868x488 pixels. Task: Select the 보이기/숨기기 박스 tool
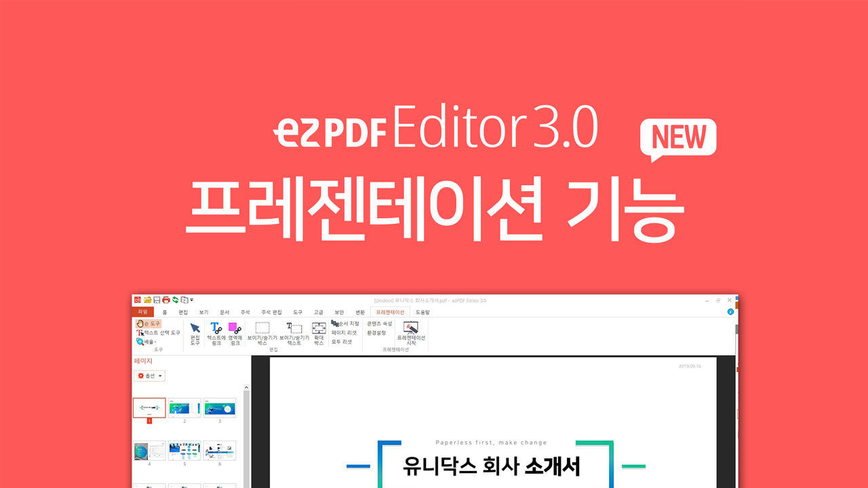[x=262, y=333]
